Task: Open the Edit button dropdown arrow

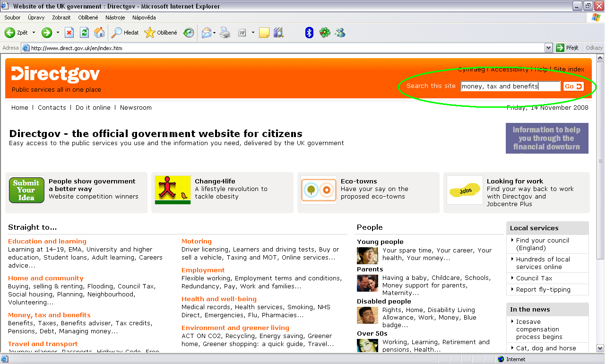Action: tap(253, 33)
